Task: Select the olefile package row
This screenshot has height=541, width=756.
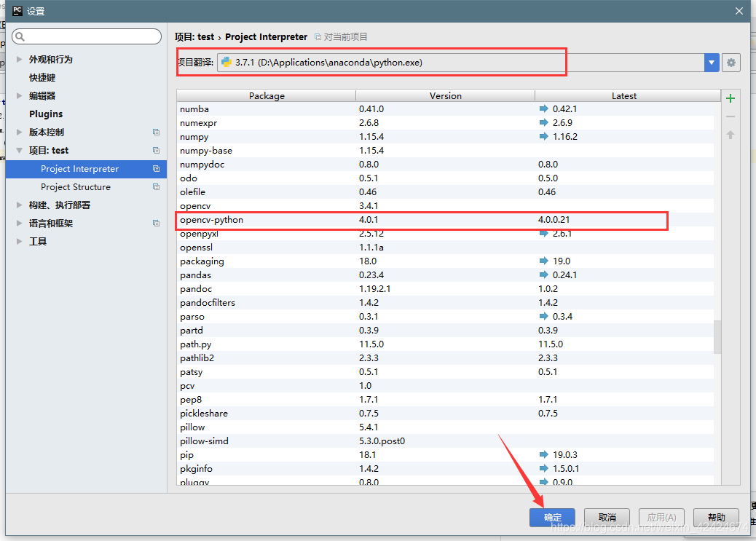Action: [446, 192]
